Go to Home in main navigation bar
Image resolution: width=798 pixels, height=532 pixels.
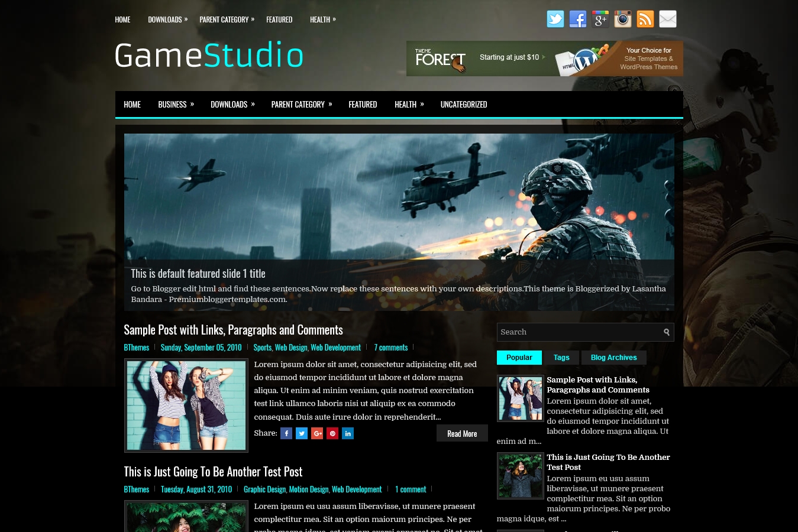[132, 105]
